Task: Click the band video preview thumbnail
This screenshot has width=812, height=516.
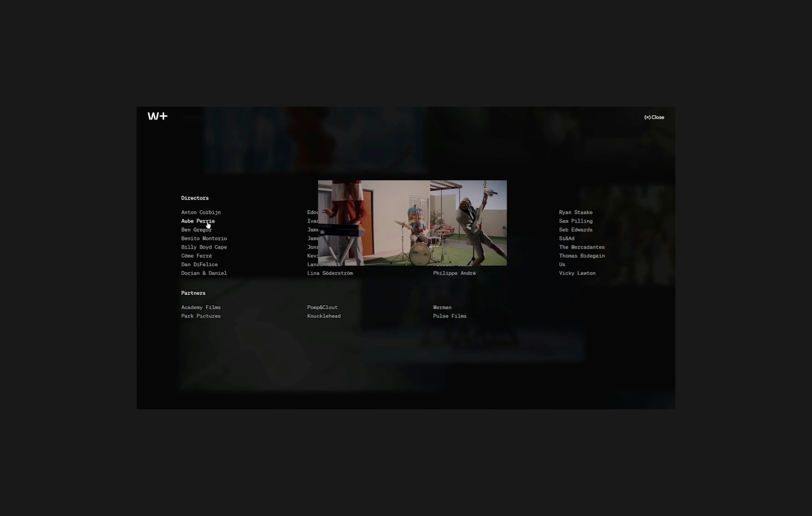Action: tap(413, 223)
